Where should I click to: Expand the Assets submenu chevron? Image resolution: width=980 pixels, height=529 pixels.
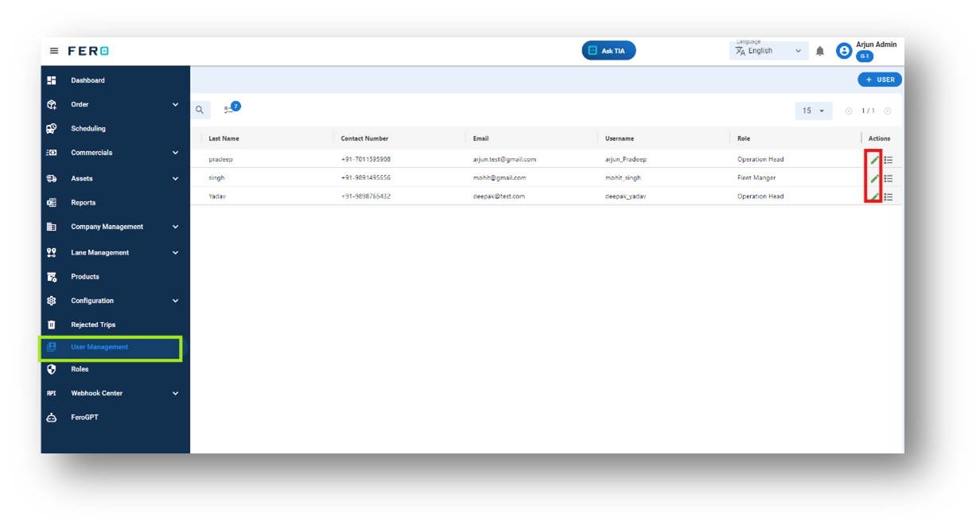pyautogui.click(x=176, y=179)
